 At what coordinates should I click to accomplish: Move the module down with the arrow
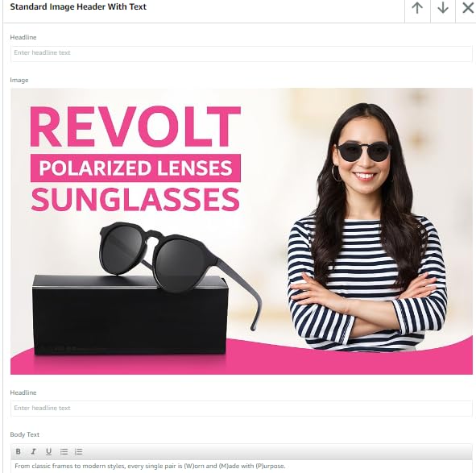(x=443, y=7)
